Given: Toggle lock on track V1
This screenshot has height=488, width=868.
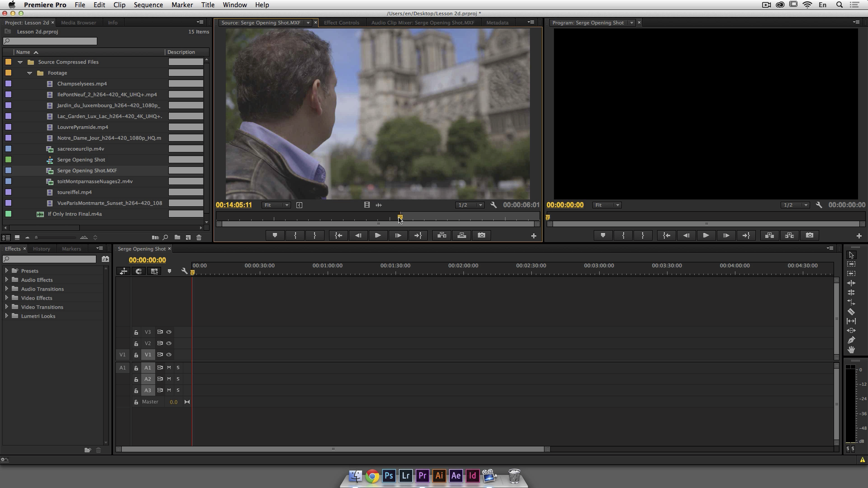Looking at the screenshot, I should 136,355.
